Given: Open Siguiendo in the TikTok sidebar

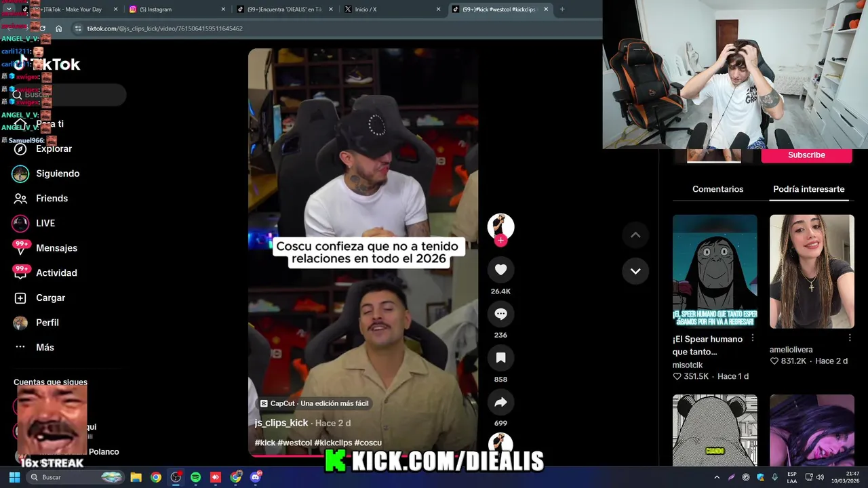Looking at the screenshot, I should tap(58, 174).
